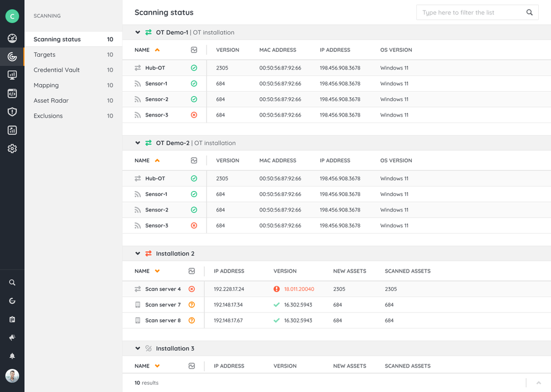
Task: Click the notifications bell icon
Action: [12, 356]
